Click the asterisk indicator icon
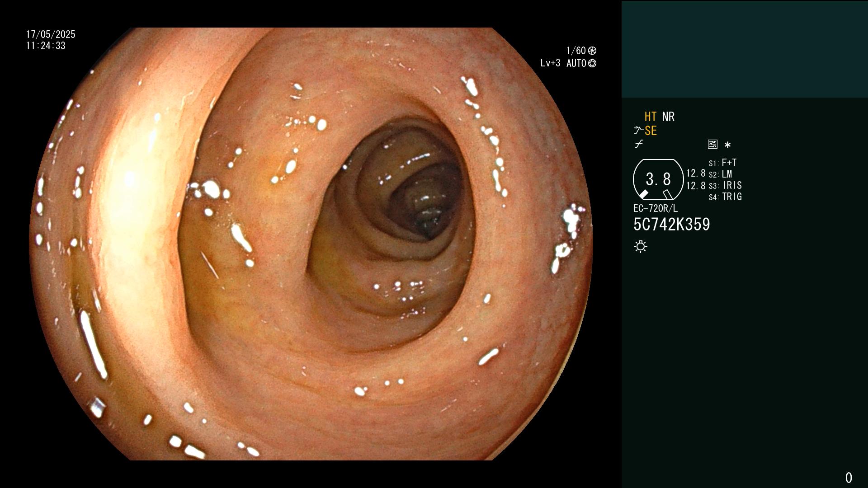The height and width of the screenshot is (488, 868). 727,145
